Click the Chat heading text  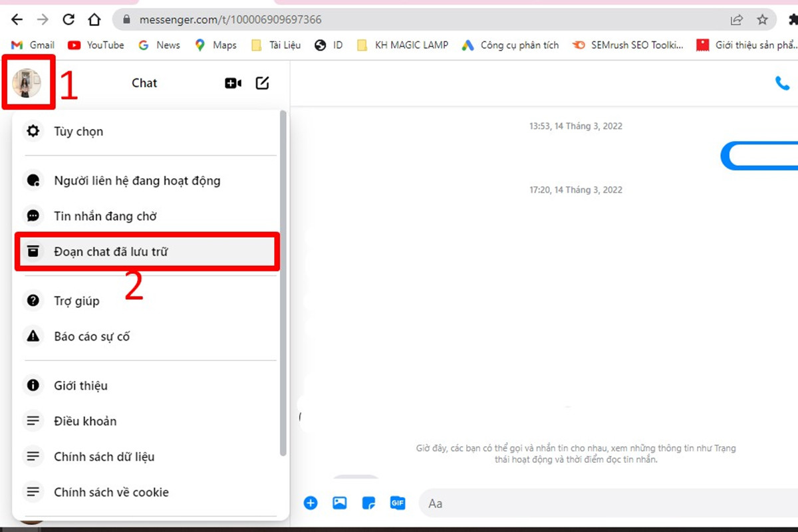[144, 83]
